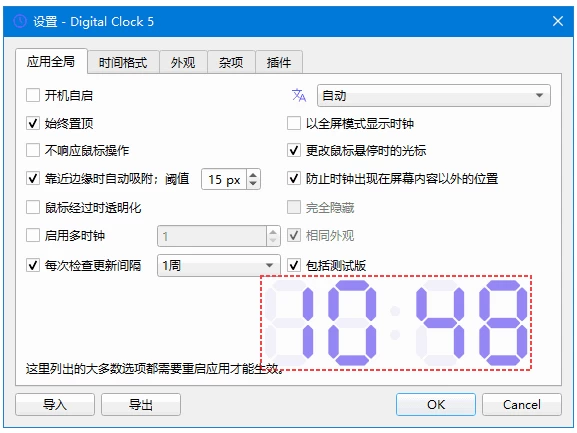Uncheck 防止时钟出现在屏幕内容以外的位置
Image resolution: width=577 pixels, height=433 pixels.
coord(294,178)
